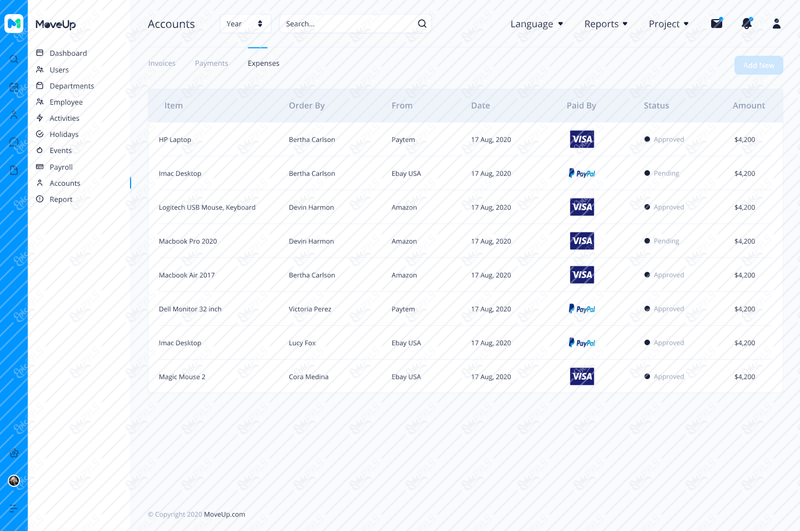This screenshot has width=800, height=531.
Task: Click the Accounts page title
Action: (x=171, y=24)
